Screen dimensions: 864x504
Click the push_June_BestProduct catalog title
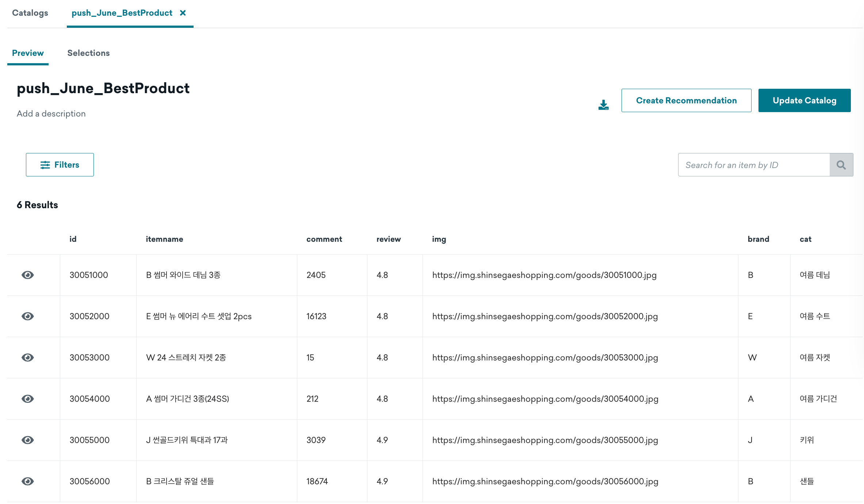tap(103, 88)
